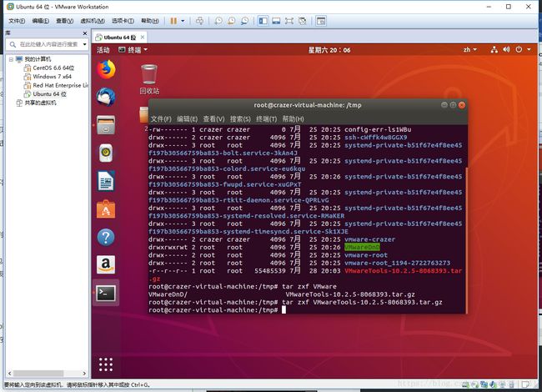Screen dimensions: 542x392
Task: Open the power icon system menu
Action: (519, 50)
